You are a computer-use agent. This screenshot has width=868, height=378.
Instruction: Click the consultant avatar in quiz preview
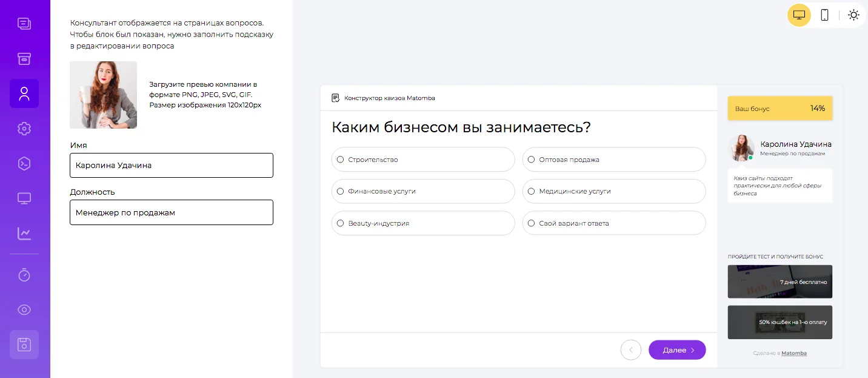(x=741, y=147)
